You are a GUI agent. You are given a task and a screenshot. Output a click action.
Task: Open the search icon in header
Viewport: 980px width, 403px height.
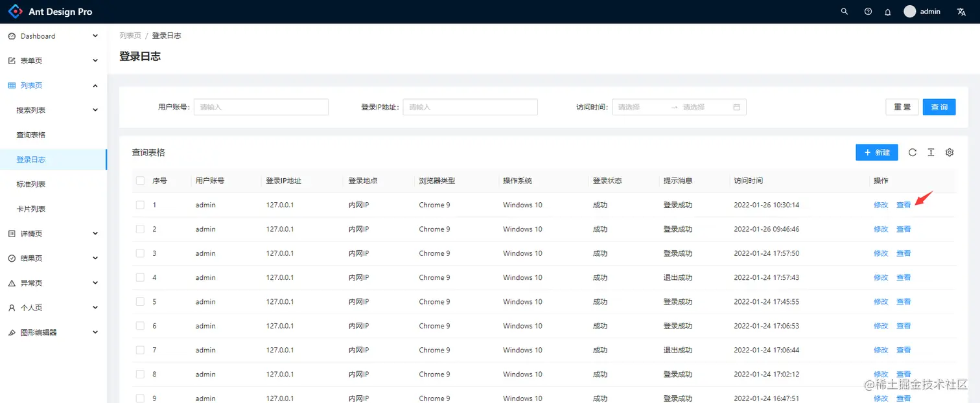(844, 12)
